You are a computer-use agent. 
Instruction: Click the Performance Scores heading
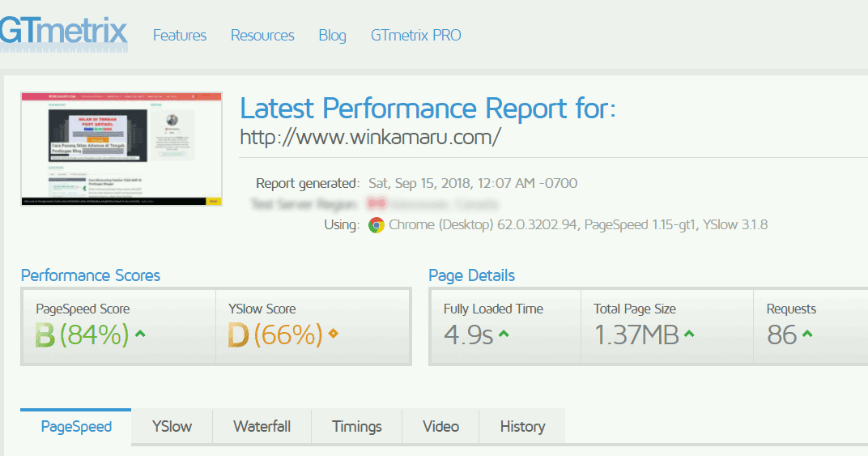pos(90,275)
